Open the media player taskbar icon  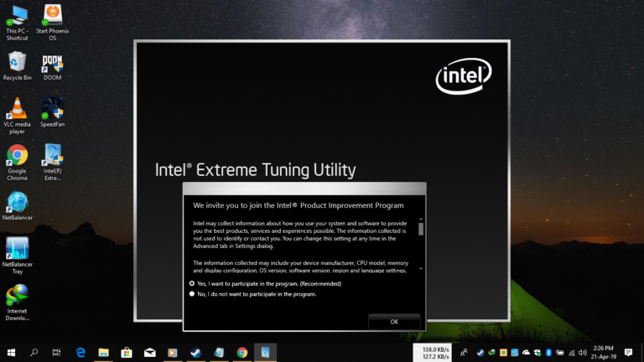point(173,353)
